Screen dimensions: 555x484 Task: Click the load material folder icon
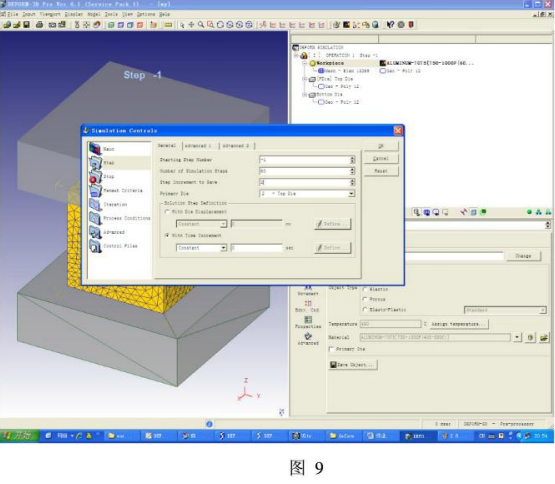point(544,337)
